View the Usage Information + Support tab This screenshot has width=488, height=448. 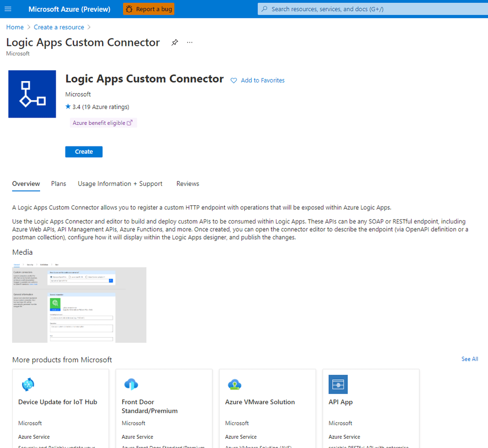120,183
